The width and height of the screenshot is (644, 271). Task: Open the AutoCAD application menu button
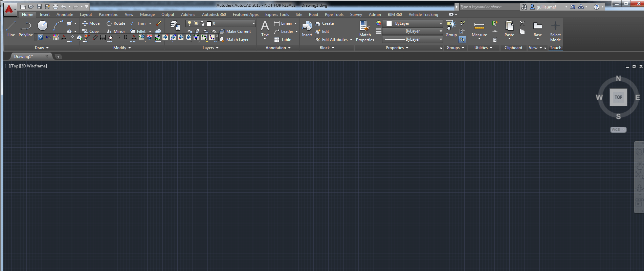pos(9,9)
